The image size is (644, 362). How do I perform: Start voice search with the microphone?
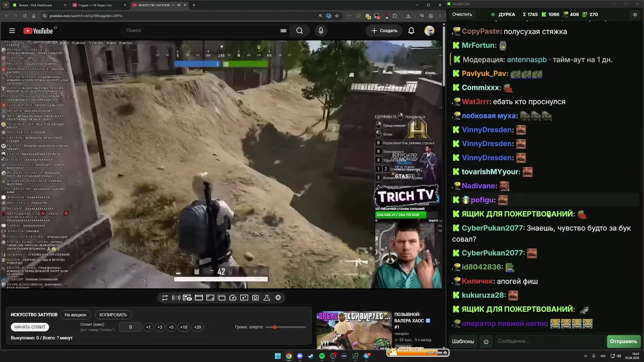pyautogui.click(x=321, y=31)
